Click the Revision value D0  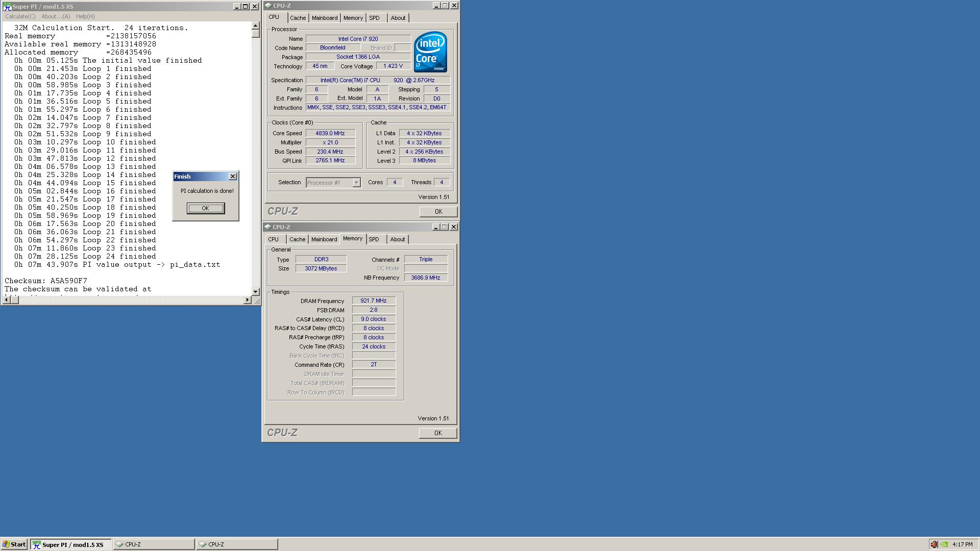tap(436, 98)
